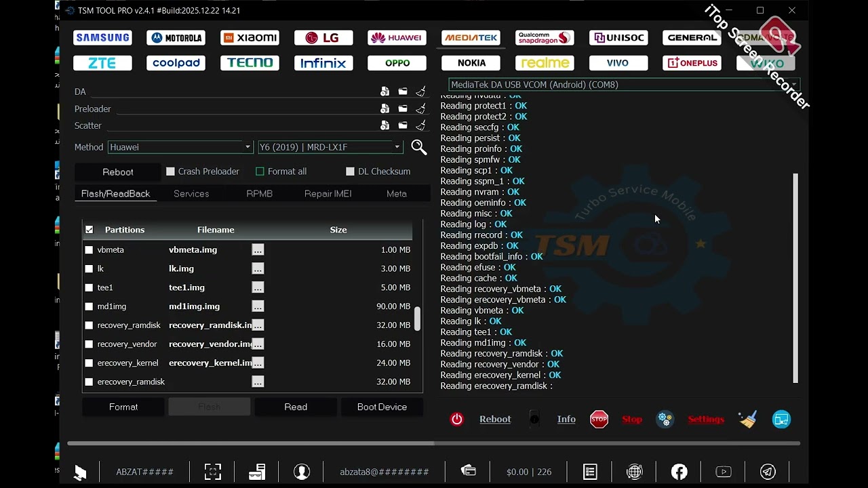Switch to the Meta tab
Image resolution: width=868 pixels, height=488 pixels.
[397, 194]
